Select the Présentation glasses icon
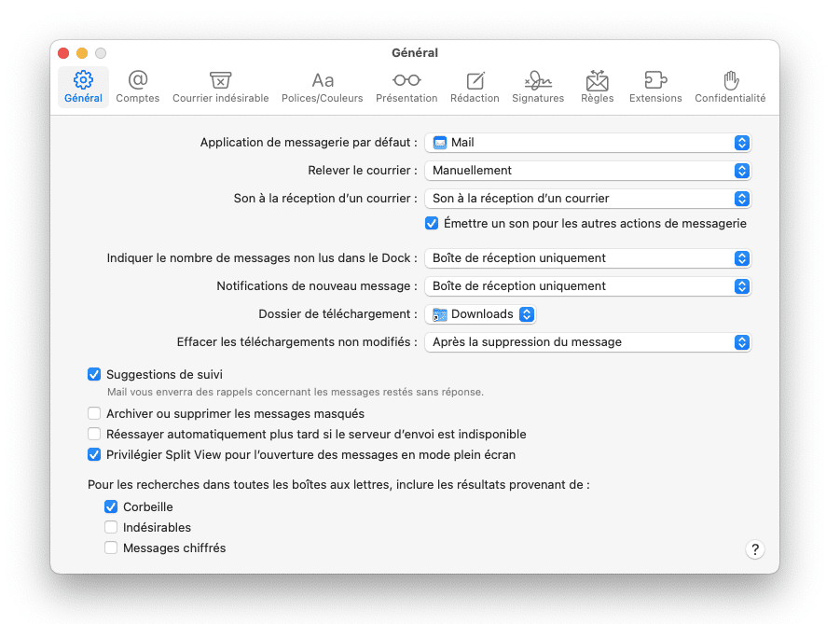Image resolution: width=840 pixels, height=624 pixels. click(406, 80)
